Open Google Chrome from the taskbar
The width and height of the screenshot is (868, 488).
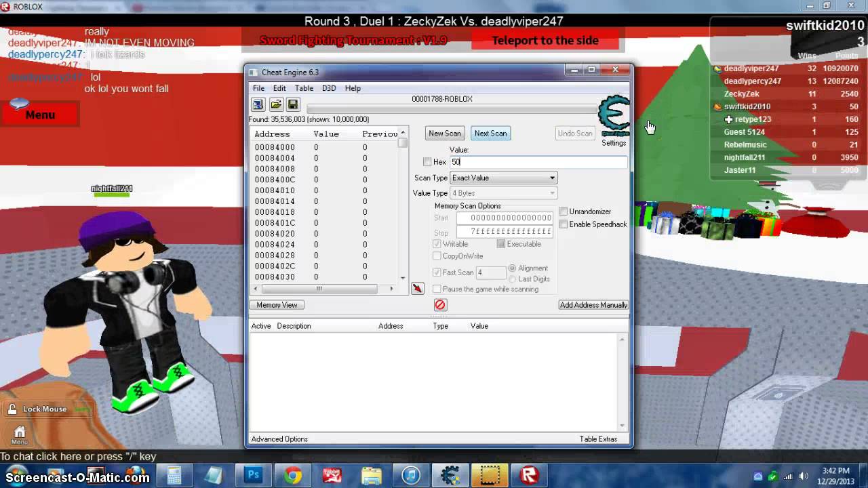click(292, 475)
